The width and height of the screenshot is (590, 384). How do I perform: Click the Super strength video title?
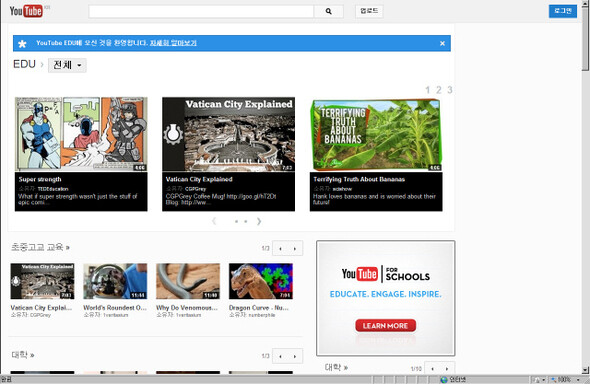click(x=40, y=179)
